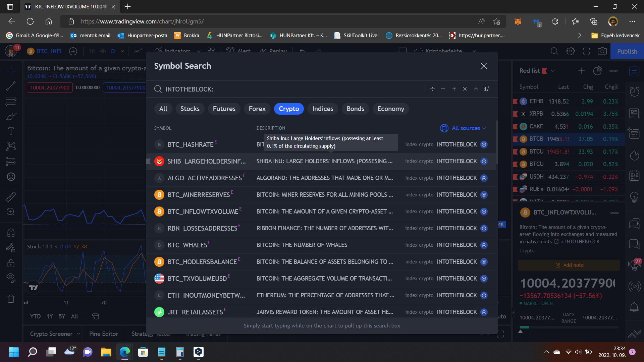Select the text tool in left toolbar
644x362 pixels.
click(x=11, y=131)
